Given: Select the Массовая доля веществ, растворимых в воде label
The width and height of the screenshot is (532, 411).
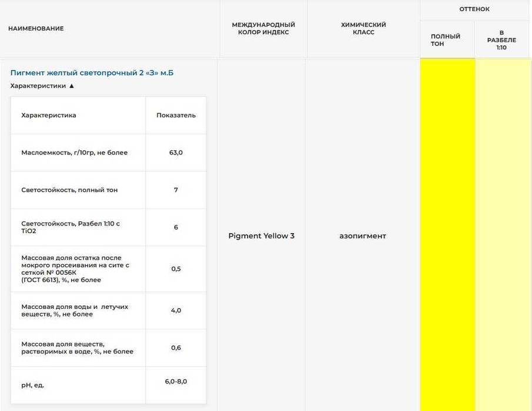Looking at the screenshot, I should [x=78, y=348].
